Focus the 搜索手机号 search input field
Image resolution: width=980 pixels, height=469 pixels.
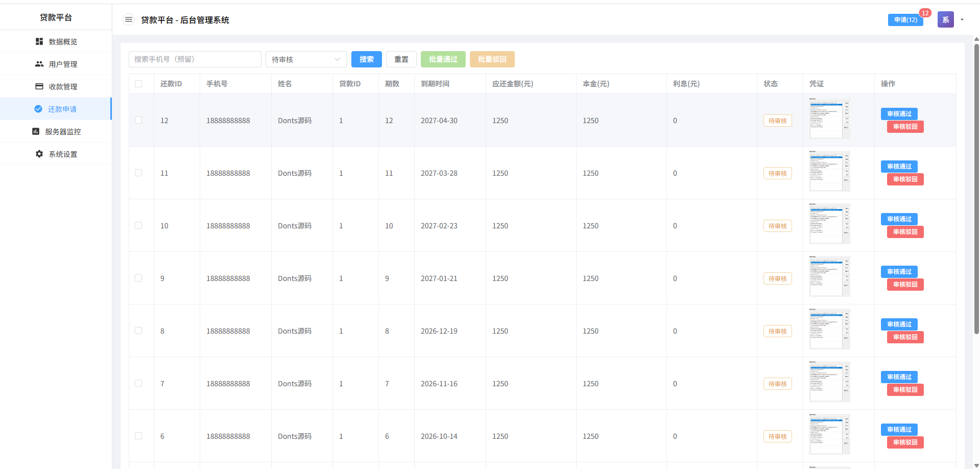[x=195, y=59]
